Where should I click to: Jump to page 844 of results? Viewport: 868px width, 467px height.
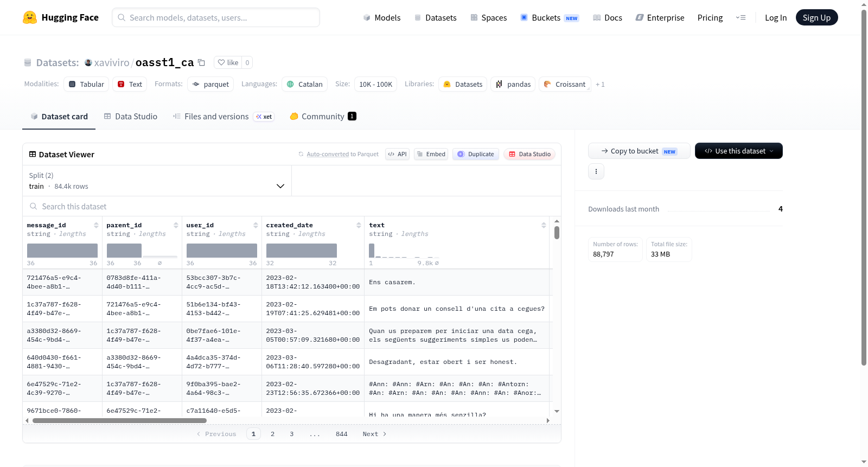coord(341,434)
